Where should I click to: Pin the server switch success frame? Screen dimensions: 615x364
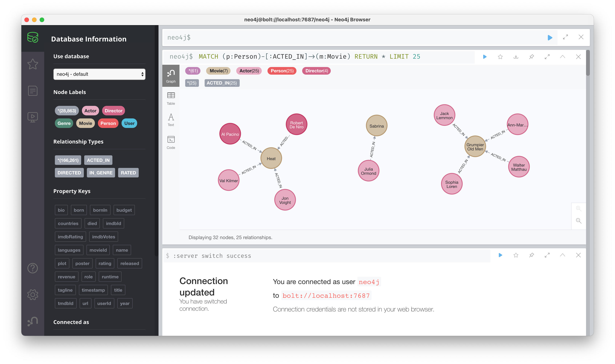pyautogui.click(x=531, y=255)
